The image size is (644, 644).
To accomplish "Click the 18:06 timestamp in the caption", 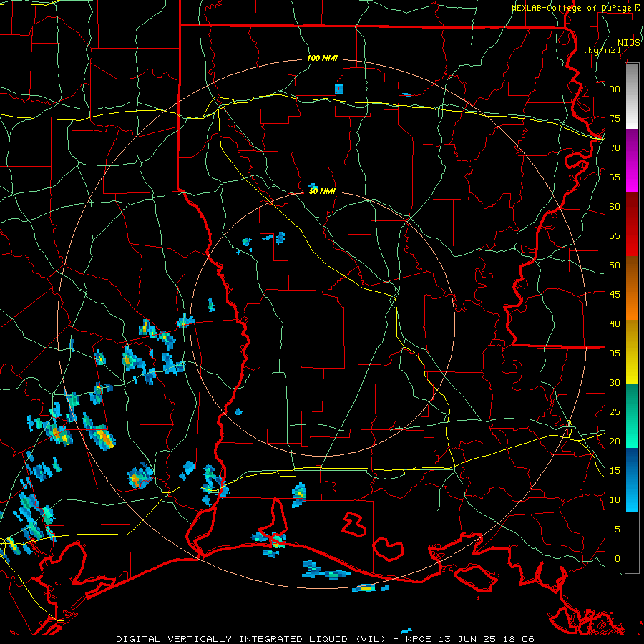I will (x=520, y=639).
